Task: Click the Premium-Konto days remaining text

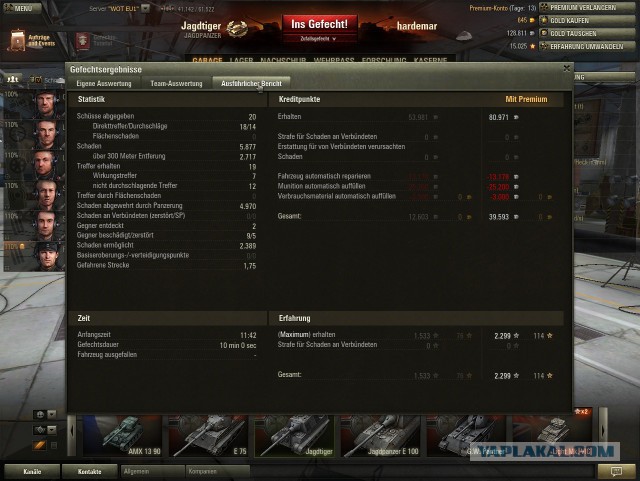Action: point(502,8)
